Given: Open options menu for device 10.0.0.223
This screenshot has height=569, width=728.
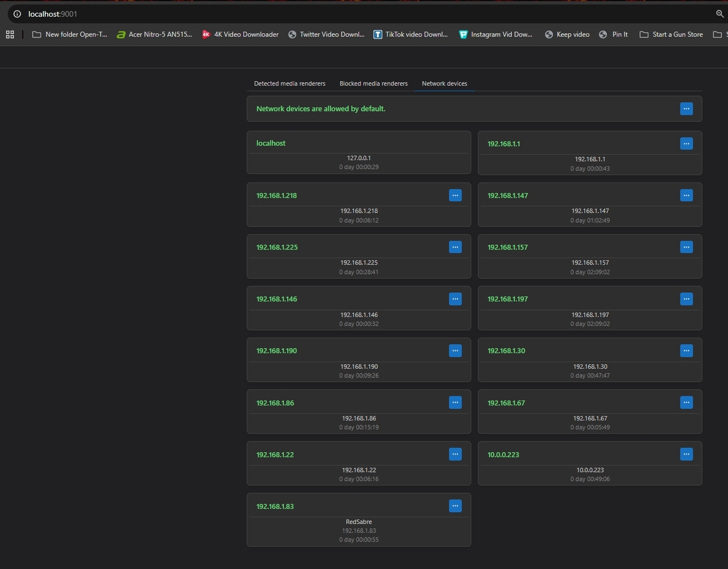Looking at the screenshot, I should point(686,454).
